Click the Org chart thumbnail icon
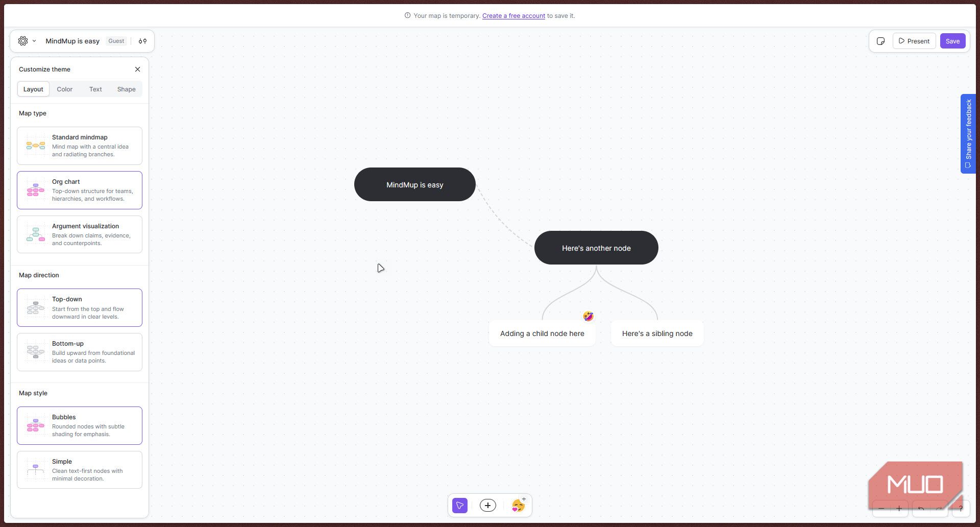The image size is (980, 527). pos(36,190)
